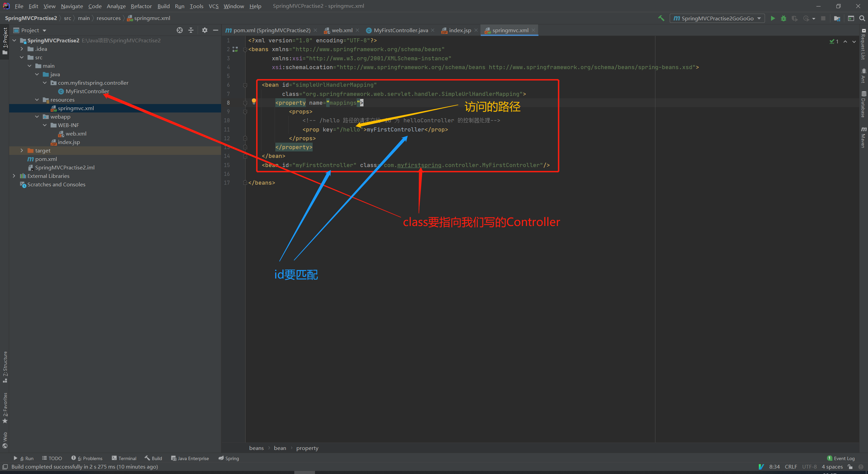
Task: Click the green Run button in toolbar
Action: (x=773, y=18)
